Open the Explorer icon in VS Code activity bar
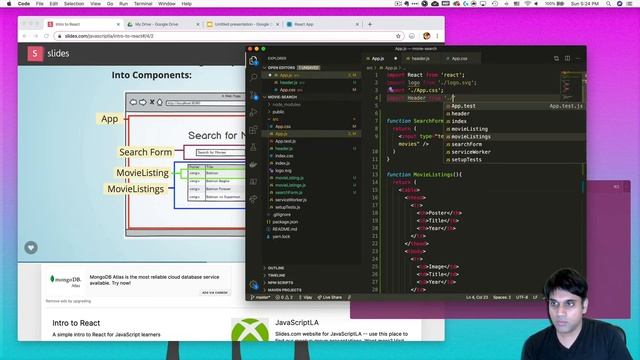 pyautogui.click(x=253, y=60)
